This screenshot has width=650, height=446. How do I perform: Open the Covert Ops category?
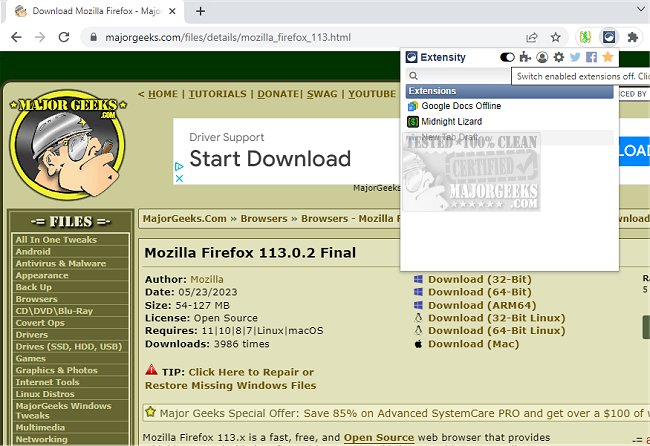(40, 323)
